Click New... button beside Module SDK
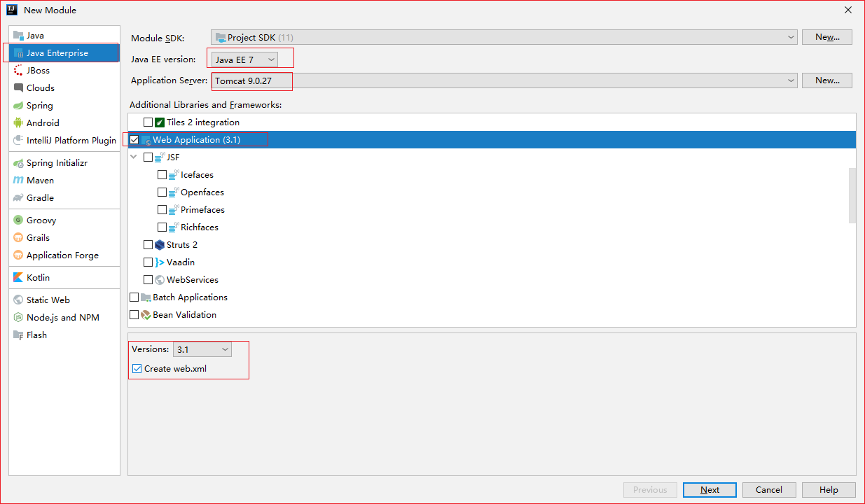Image resolution: width=865 pixels, height=504 pixels. [x=827, y=37]
